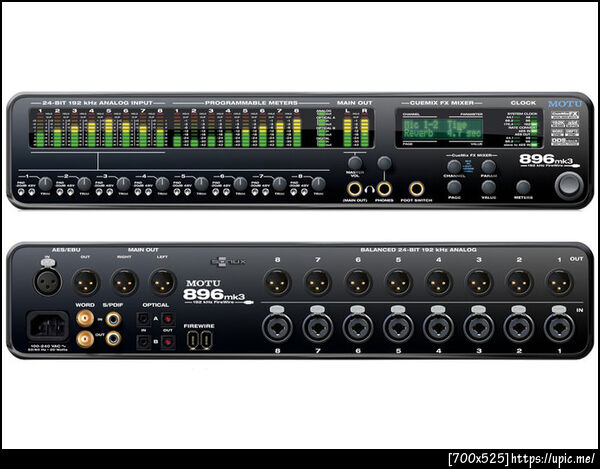Adjust the channel 4 TRIM knob
Viewport: 600px width, 469px height.
(x=162, y=184)
